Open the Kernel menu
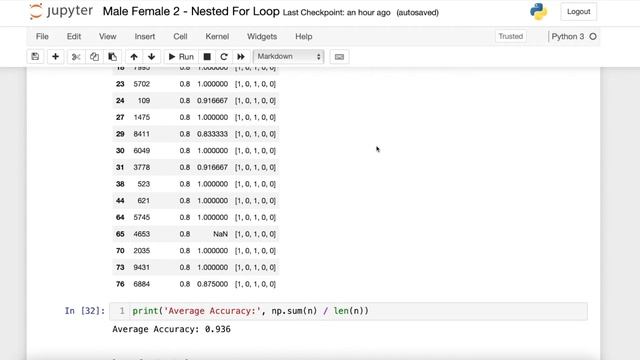This screenshot has width=640, height=360. [217, 36]
